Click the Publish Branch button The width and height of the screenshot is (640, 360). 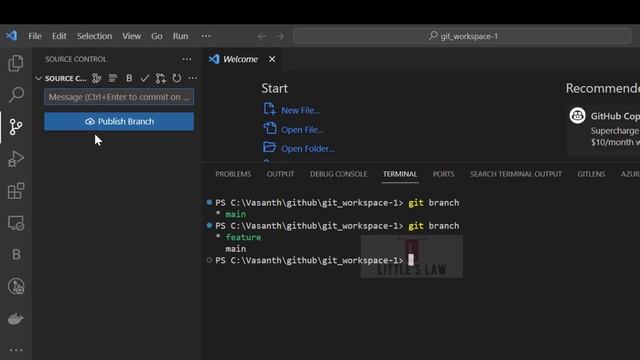click(x=119, y=121)
